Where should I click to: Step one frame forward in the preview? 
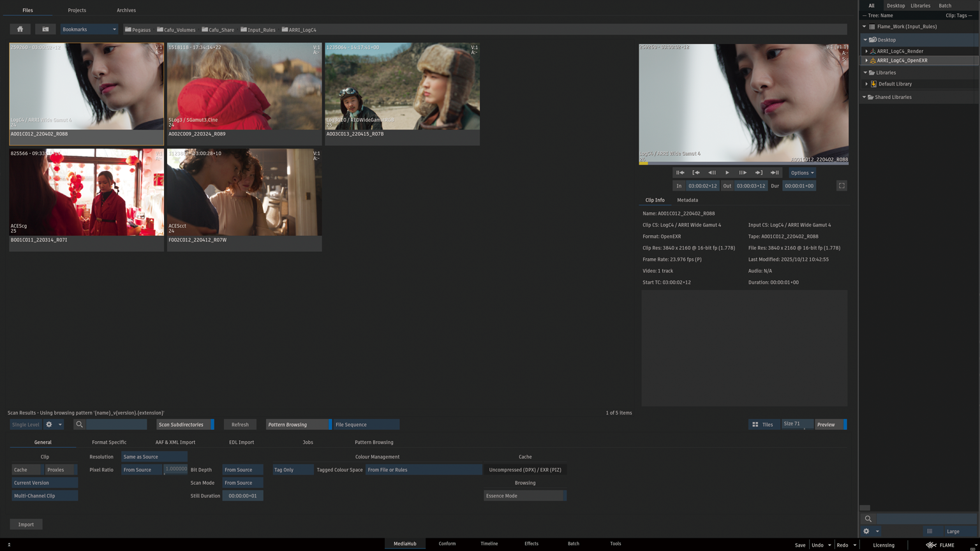pos(743,173)
